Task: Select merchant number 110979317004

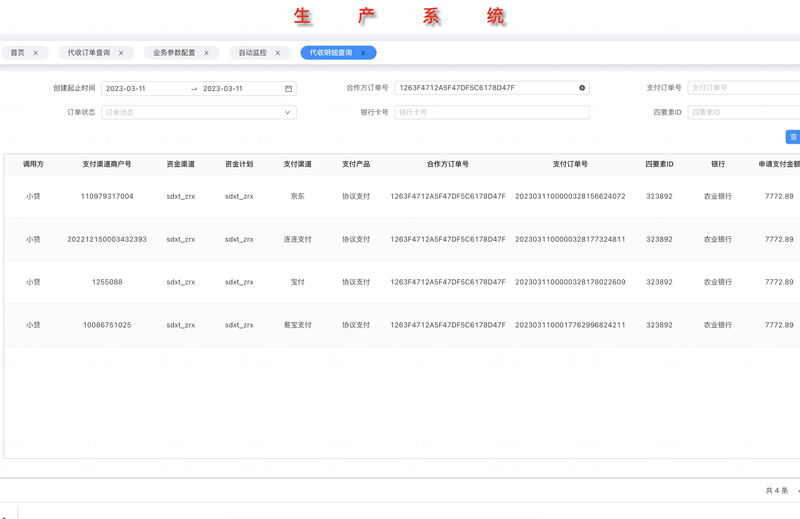Action: (x=107, y=196)
